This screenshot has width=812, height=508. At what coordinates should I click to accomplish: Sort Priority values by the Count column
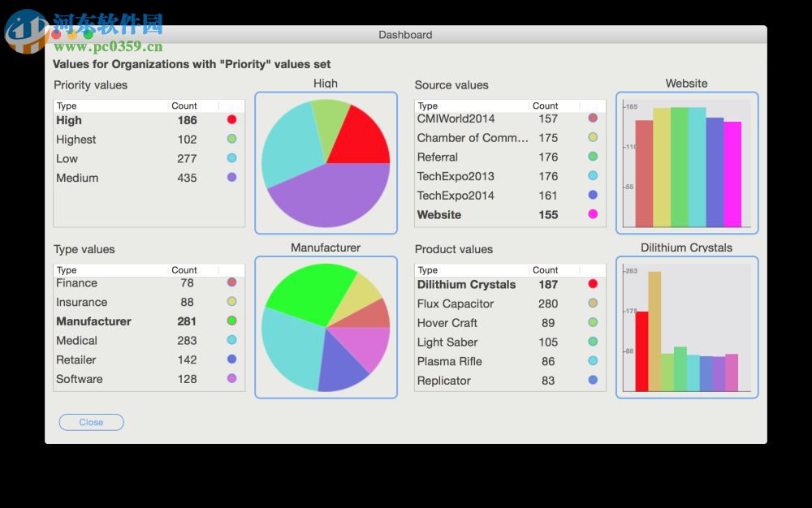point(184,105)
